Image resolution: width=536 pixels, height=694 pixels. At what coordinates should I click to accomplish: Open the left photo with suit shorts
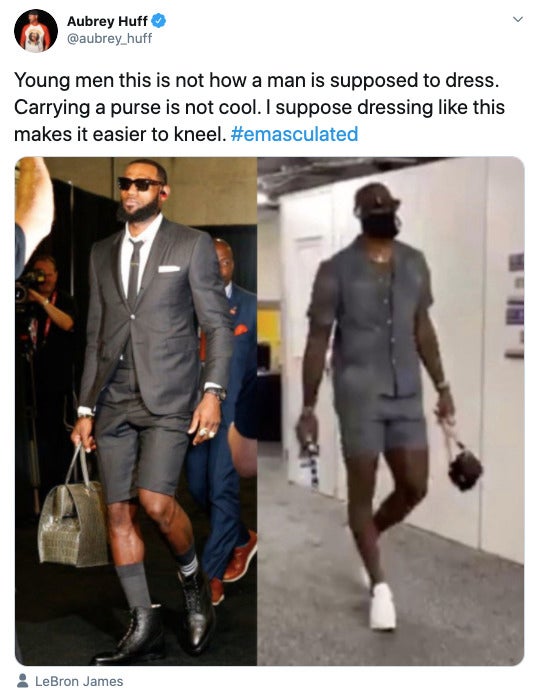(136, 411)
